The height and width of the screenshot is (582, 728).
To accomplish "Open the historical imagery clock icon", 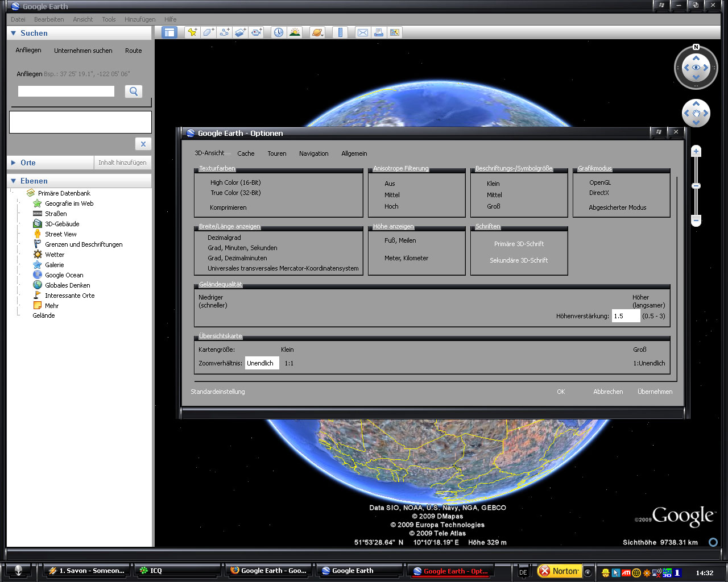I will coord(278,32).
